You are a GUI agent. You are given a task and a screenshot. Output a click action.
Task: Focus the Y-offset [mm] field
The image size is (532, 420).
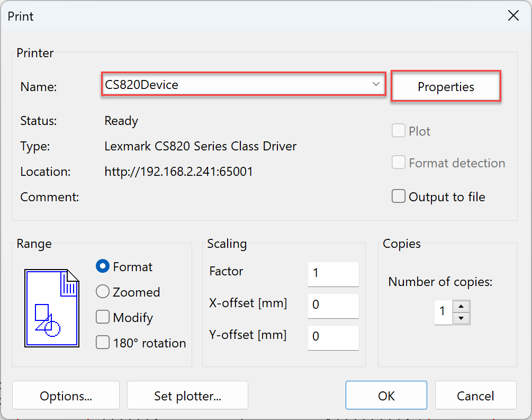point(333,337)
